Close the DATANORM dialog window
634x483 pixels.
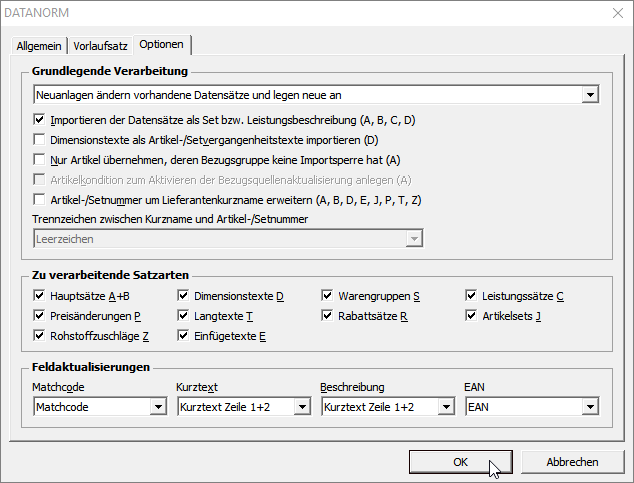[x=615, y=13]
